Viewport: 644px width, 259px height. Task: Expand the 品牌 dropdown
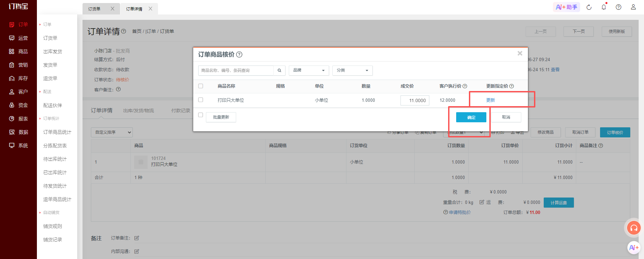(309, 71)
